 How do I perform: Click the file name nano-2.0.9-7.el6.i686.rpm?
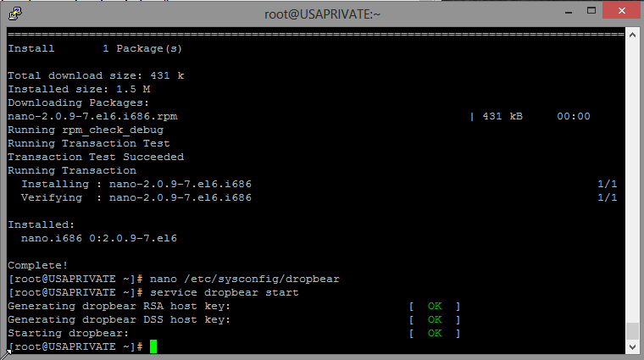tap(92, 116)
